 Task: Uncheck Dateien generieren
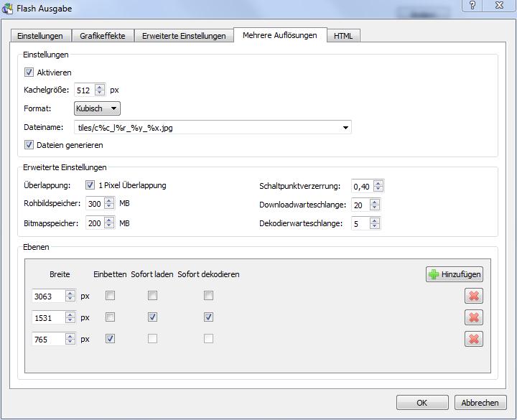tap(29, 144)
